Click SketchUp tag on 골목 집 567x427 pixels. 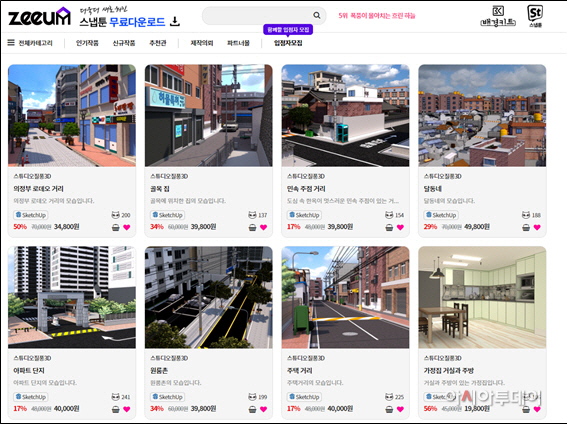click(x=167, y=215)
